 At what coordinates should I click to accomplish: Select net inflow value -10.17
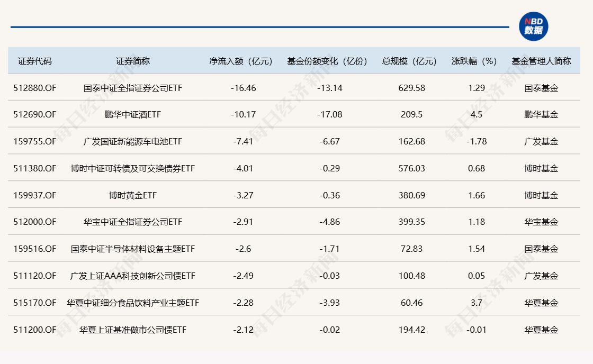tap(243, 114)
